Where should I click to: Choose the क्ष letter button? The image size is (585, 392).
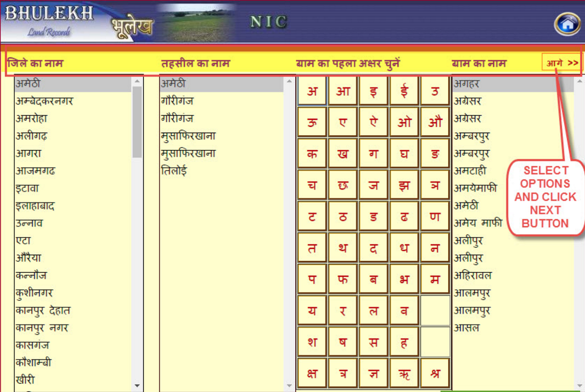(312, 373)
